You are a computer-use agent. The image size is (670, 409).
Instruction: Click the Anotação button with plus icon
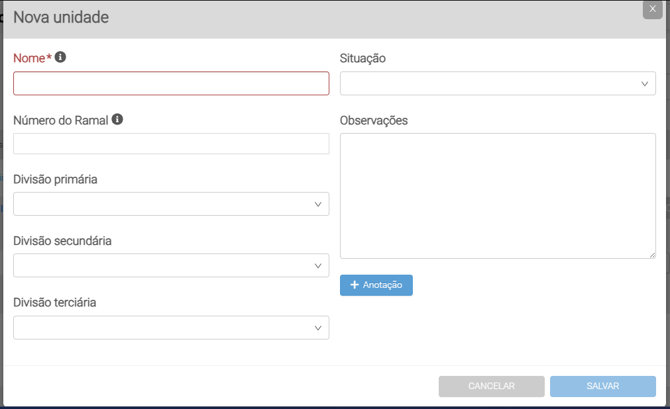[x=376, y=285]
